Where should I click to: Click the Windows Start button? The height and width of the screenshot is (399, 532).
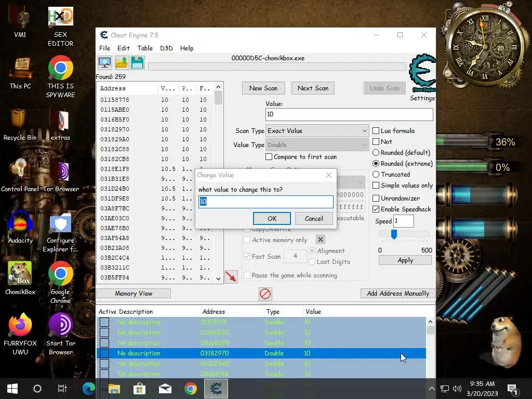click(12, 389)
